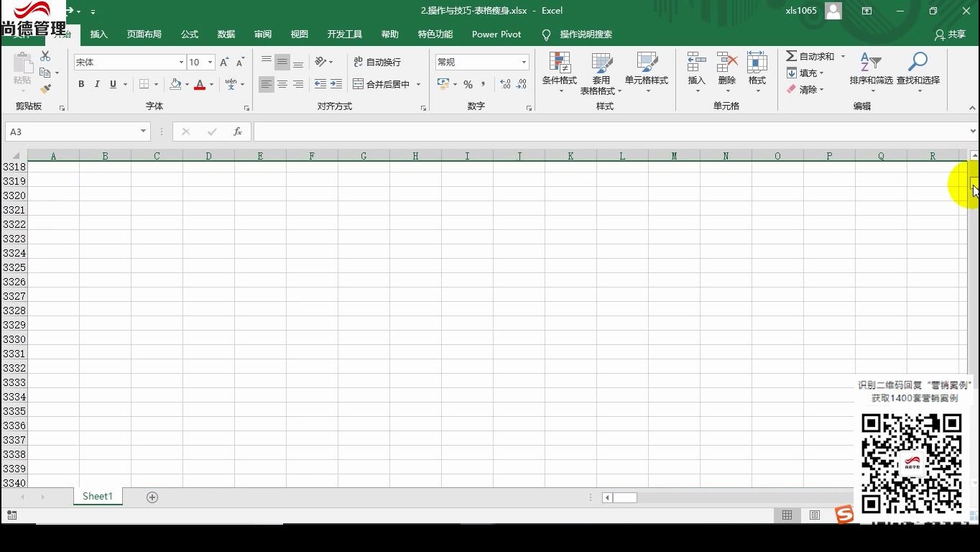Viewport: 980px width, 552px height.
Task: Apply accounting number format icon
Action: [443, 84]
